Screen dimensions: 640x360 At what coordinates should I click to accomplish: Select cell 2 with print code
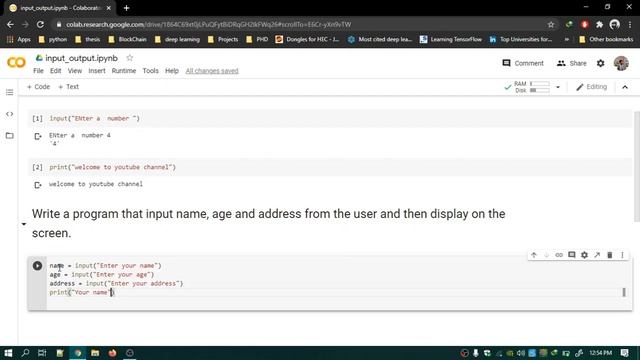(330, 167)
